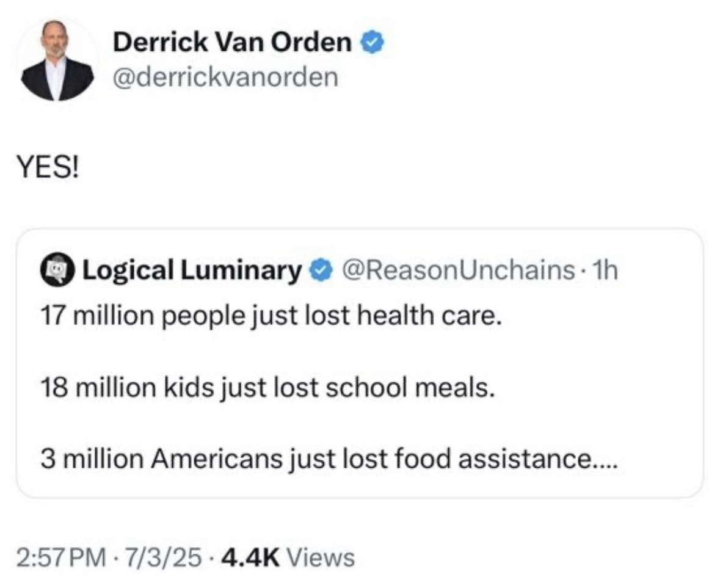Viewport: 720px width, 588px height.
Task: Open the @ReasonUnchains handle
Action: (458, 270)
